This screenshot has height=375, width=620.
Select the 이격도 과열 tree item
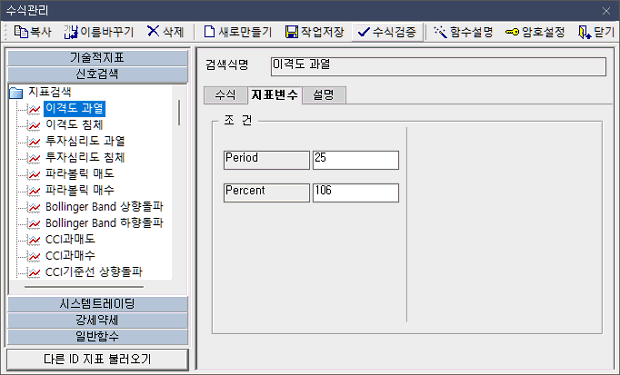click(x=74, y=109)
